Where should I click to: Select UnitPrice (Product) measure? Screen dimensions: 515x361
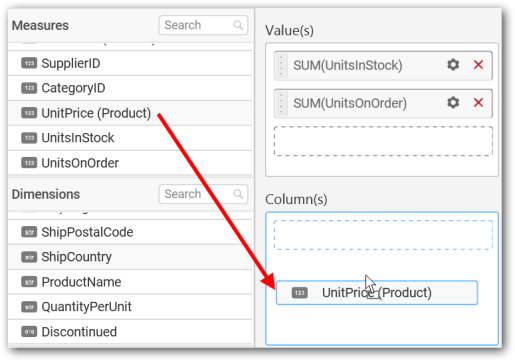click(x=130, y=113)
